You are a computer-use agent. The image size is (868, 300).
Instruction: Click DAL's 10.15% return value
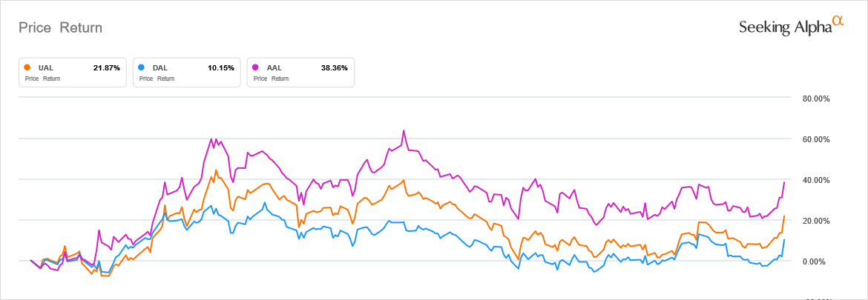tap(220, 68)
